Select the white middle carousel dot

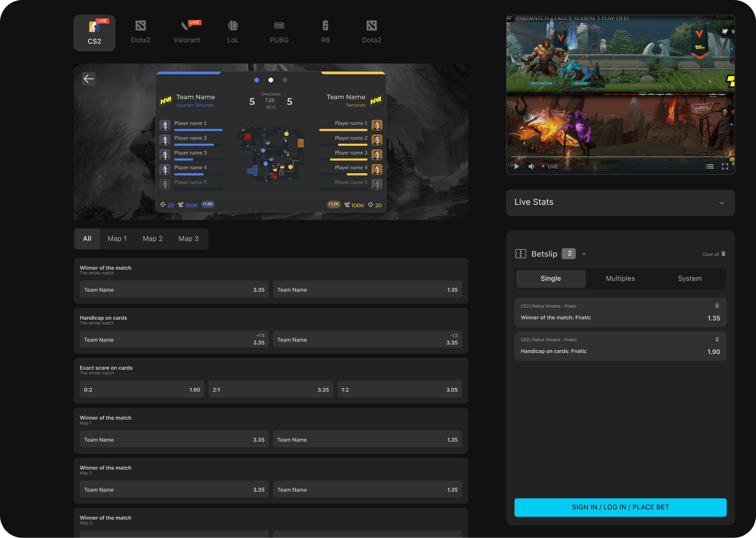tap(271, 80)
